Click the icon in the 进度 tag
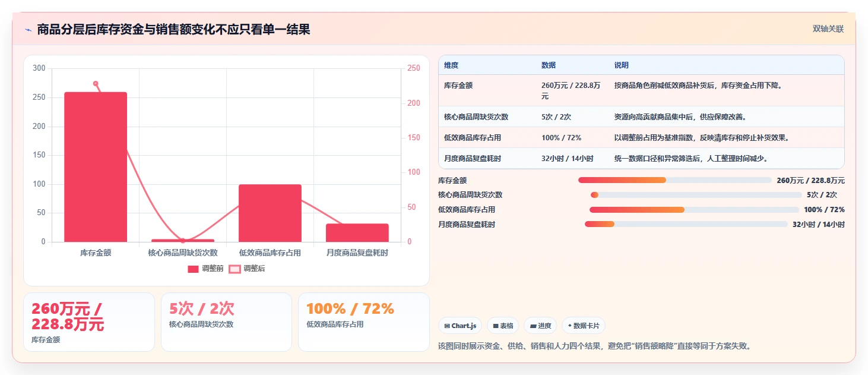The width and height of the screenshot is (868, 375). pos(533,326)
